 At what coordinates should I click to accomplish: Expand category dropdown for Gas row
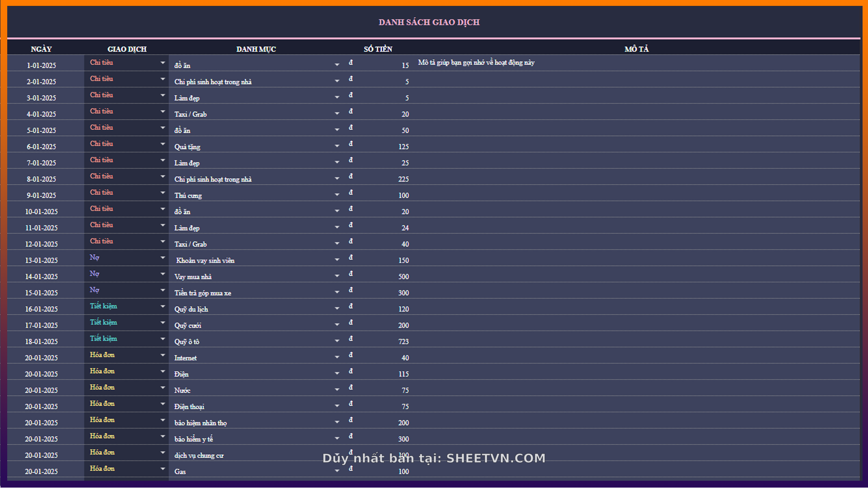(x=337, y=471)
